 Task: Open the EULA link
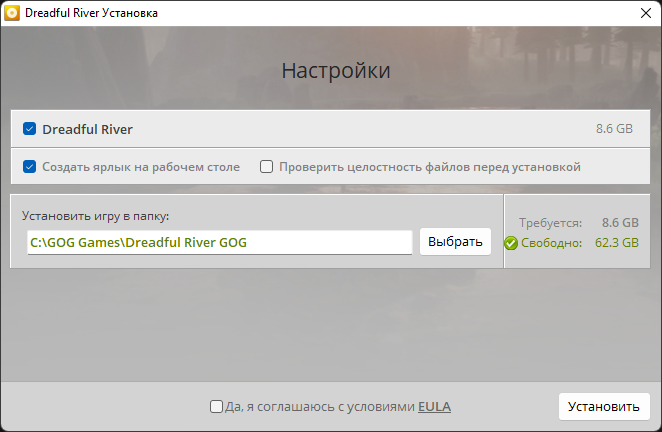point(434,406)
